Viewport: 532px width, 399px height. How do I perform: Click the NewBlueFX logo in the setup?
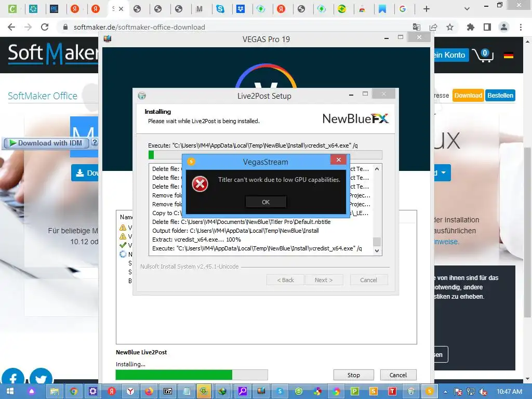click(x=355, y=118)
